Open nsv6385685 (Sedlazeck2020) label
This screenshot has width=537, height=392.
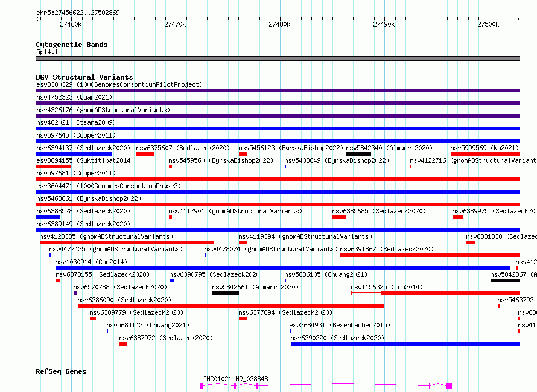pos(379,211)
